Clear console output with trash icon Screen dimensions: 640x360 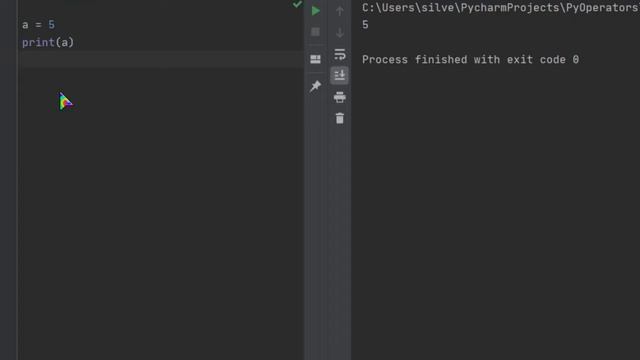340,118
